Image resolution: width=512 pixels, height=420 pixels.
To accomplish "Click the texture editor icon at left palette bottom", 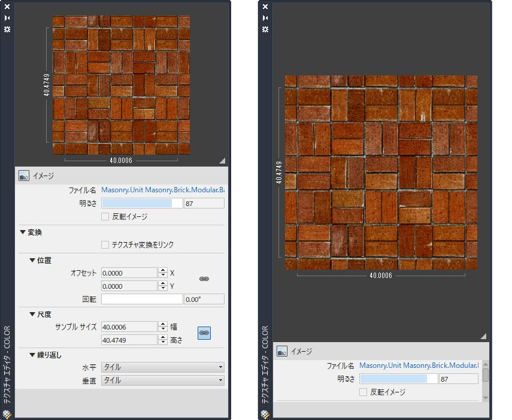I will (x=7, y=415).
